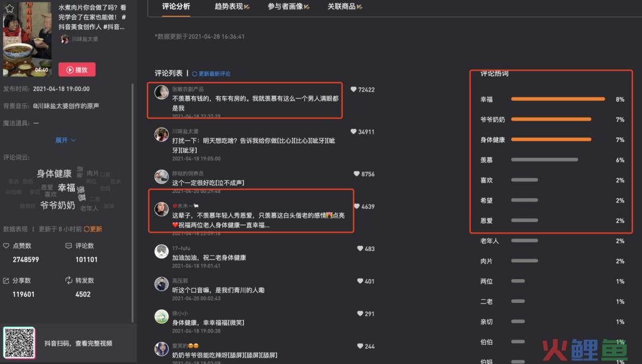Click the star favorite icon on video thumbnail

(x=10, y=8)
